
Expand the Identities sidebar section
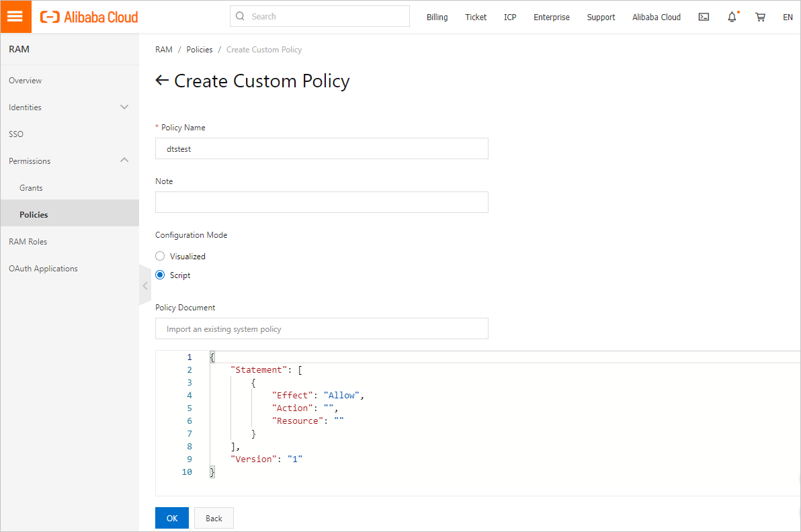[124, 107]
